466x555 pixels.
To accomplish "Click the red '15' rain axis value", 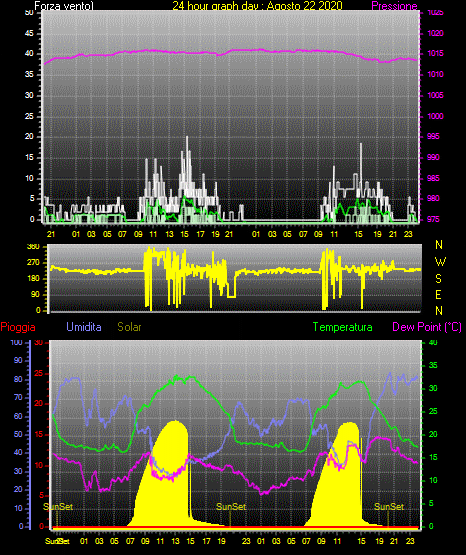I will point(38,434).
